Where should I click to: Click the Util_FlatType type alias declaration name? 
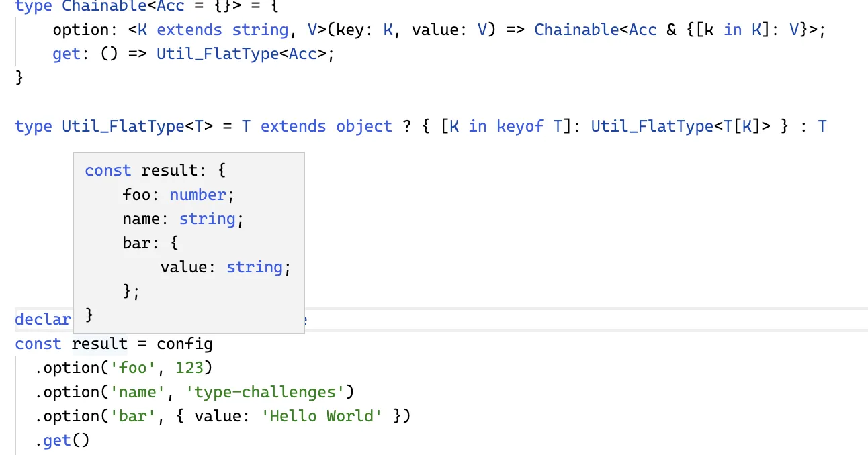coord(123,127)
